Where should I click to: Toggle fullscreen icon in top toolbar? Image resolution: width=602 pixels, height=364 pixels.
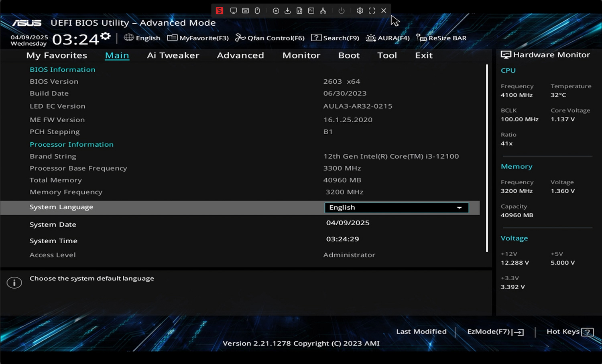click(x=372, y=10)
